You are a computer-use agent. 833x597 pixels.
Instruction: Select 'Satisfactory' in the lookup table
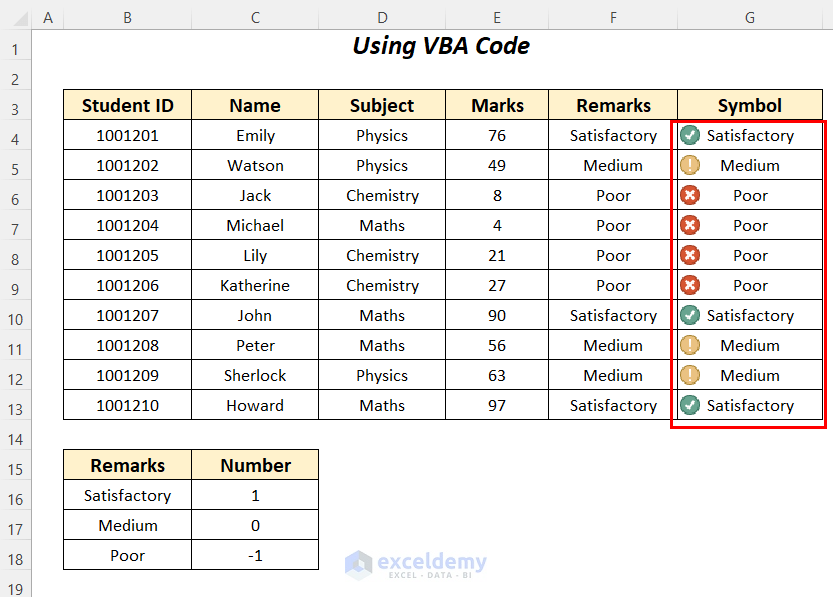point(128,496)
